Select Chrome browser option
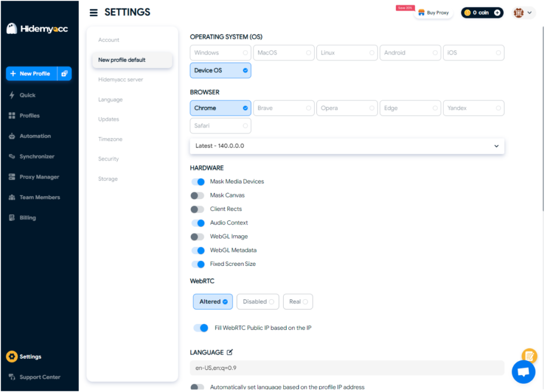 click(x=220, y=108)
